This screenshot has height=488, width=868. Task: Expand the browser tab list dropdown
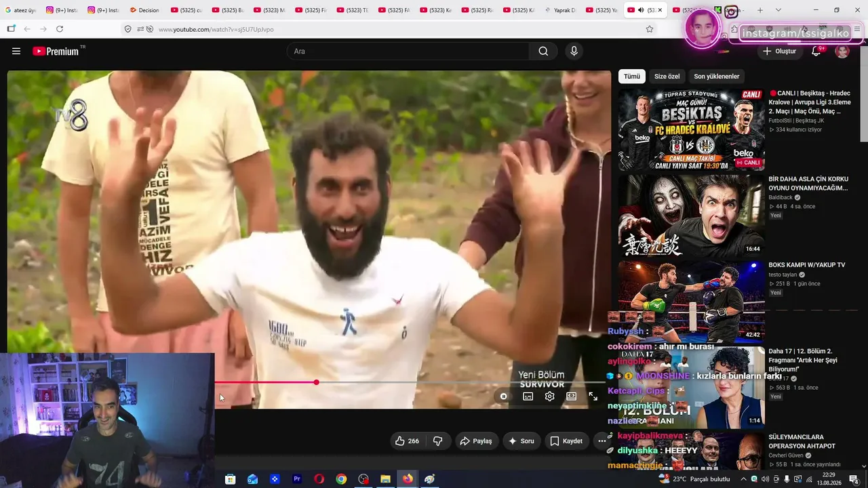pos(778,10)
